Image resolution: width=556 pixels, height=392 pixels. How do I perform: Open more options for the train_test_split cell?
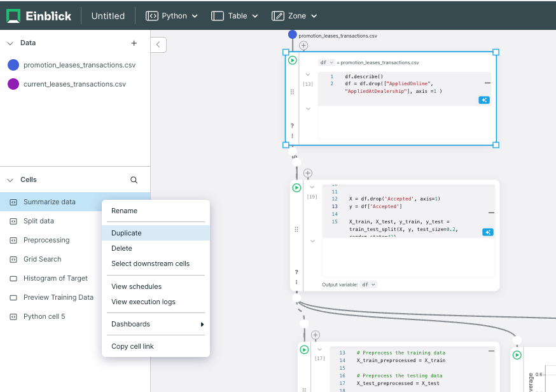pos(296,282)
